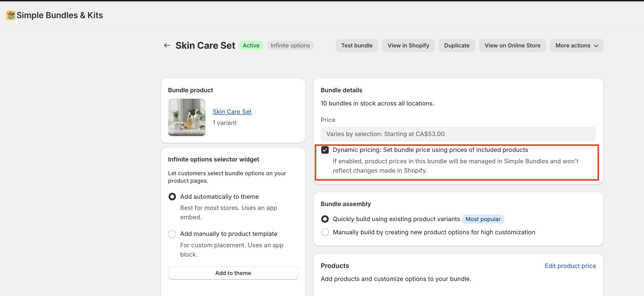The height and width of the screenshot is (296, 644).
Task: Click the Edit product price link
Action: (570, 266)
